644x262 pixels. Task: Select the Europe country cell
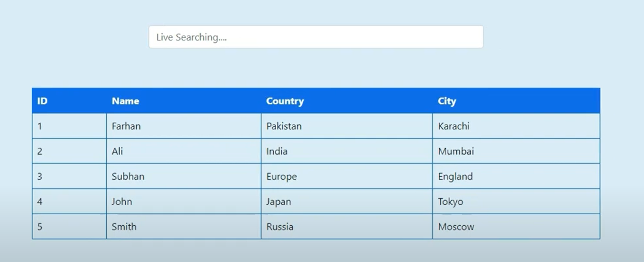[347, 176]
